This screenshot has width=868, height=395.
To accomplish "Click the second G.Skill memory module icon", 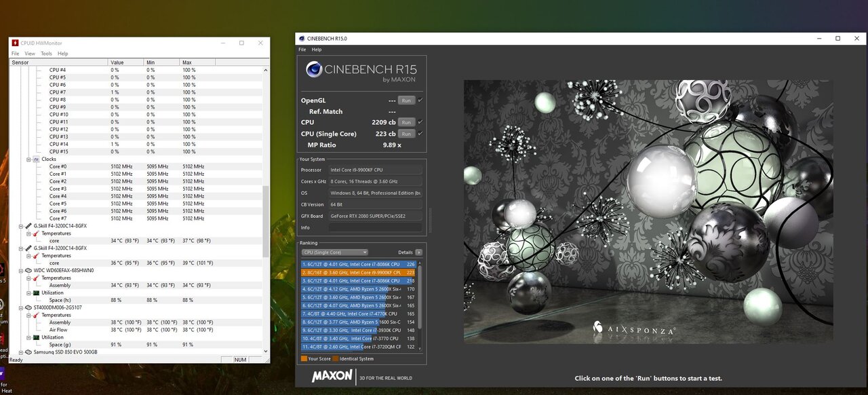I will click(28, 248).
